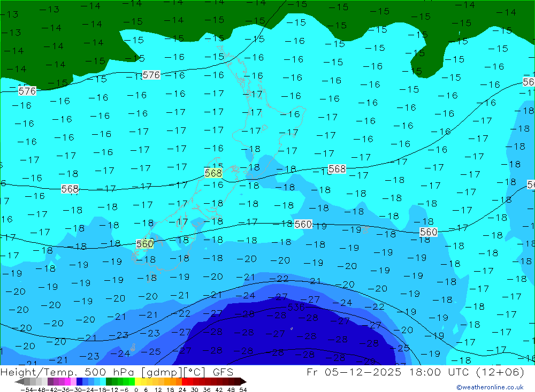The height and width of the screenshot is (392, 535).
Task: Click the GFS model name label
Action: tap(223, 372)
